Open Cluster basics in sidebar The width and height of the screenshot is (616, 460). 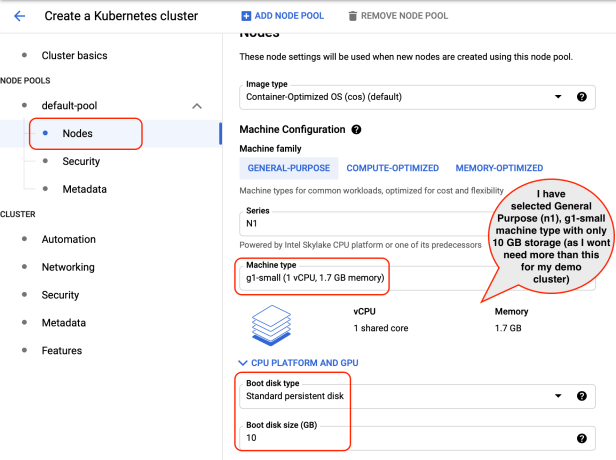tap(74, 56)
